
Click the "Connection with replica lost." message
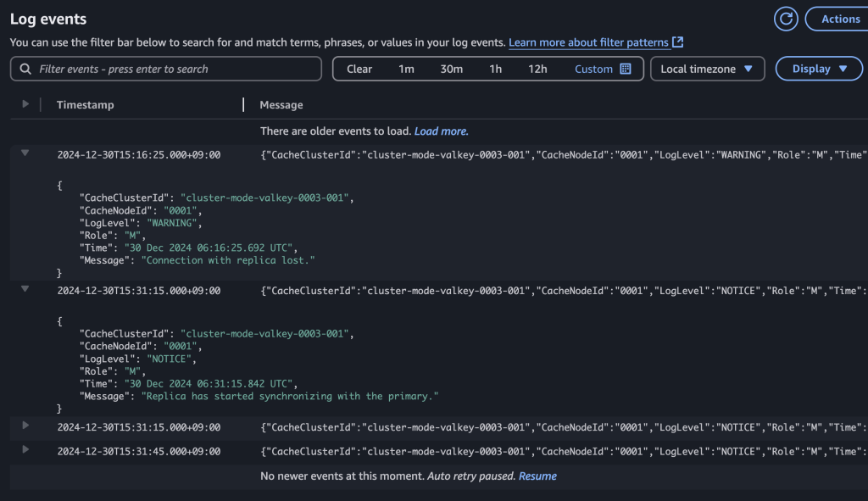point(228,260)
